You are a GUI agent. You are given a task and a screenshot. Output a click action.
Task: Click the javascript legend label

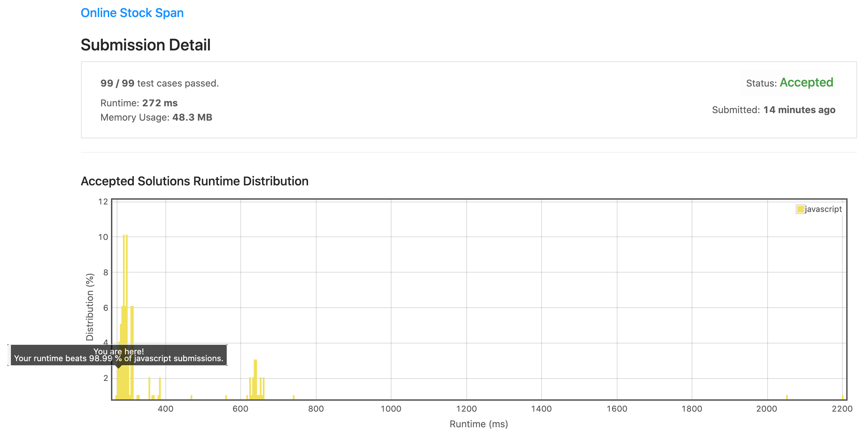(823, 209)
